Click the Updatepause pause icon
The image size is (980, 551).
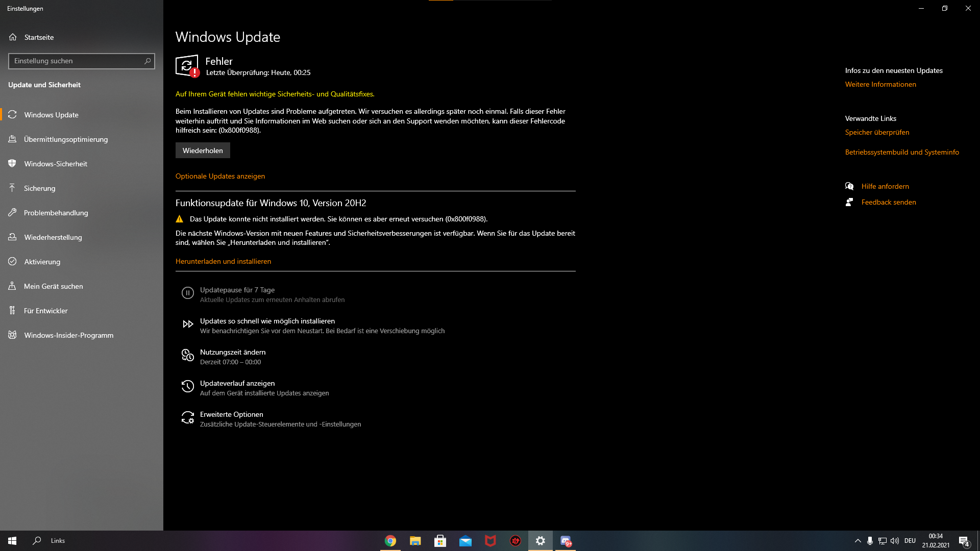(188, 293)
